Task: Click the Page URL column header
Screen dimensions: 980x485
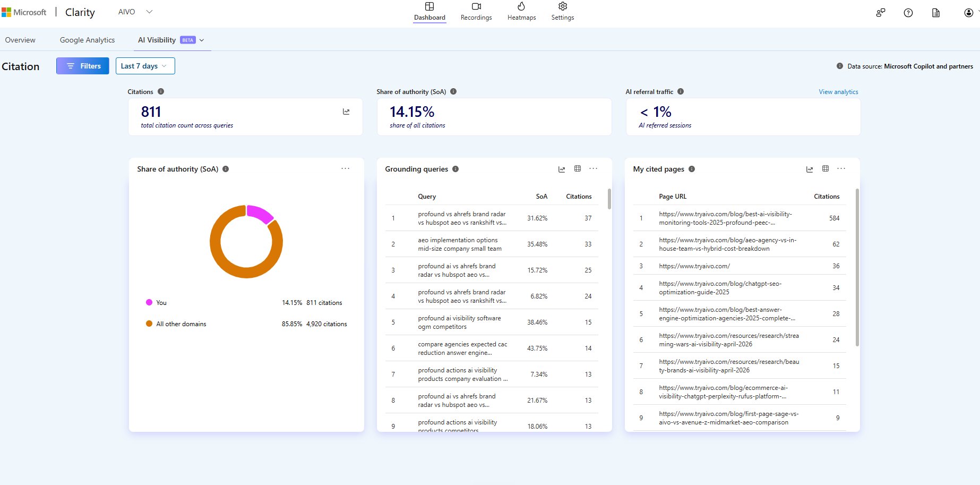Action: coord(673,197)
